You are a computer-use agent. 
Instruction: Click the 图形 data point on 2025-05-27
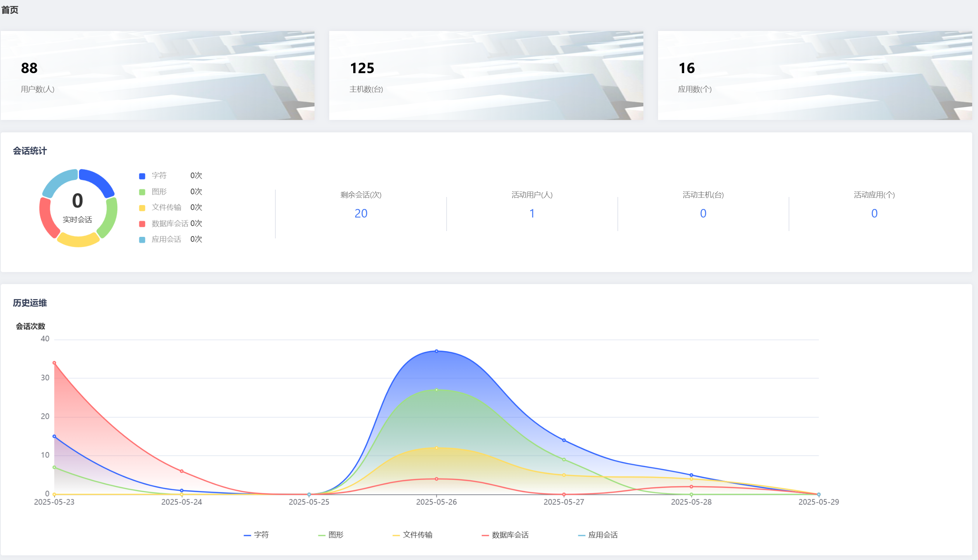(564, 459)
